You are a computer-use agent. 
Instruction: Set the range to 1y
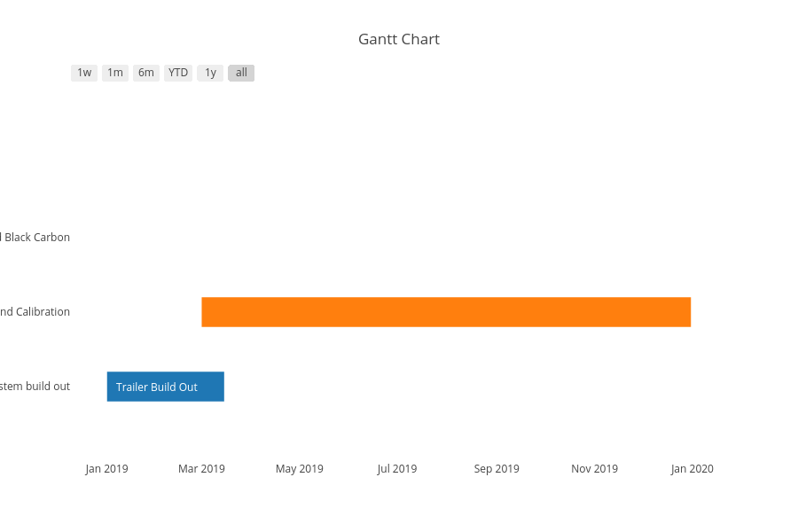210,73
